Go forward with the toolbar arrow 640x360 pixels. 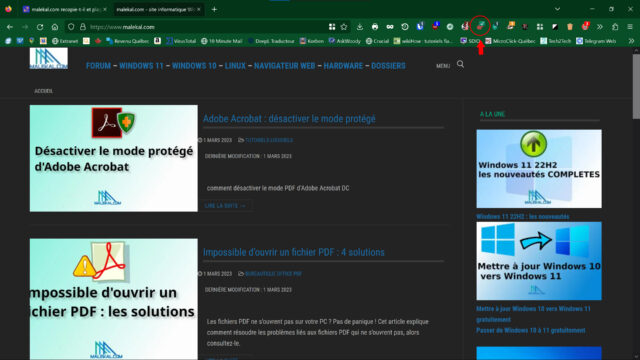click(25, 27)
